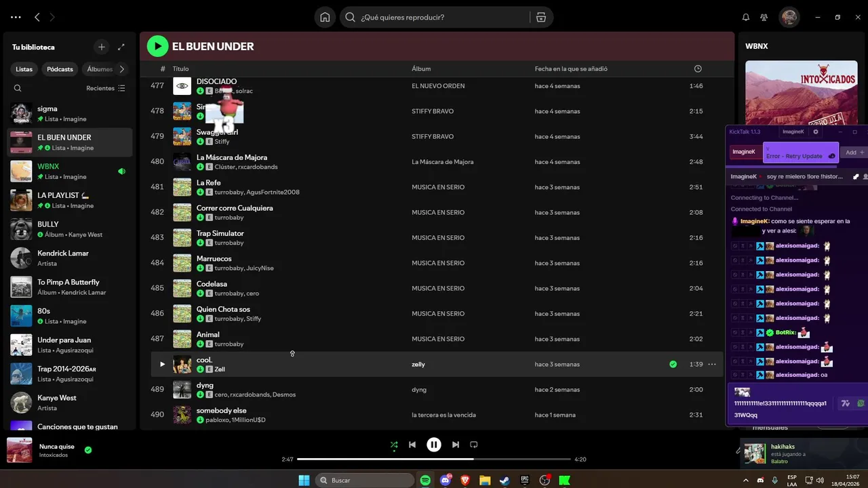Open notifications bell in Spotify
This screenshot has width=868, height=488.
pyautogui.click(x=746, y=17)
